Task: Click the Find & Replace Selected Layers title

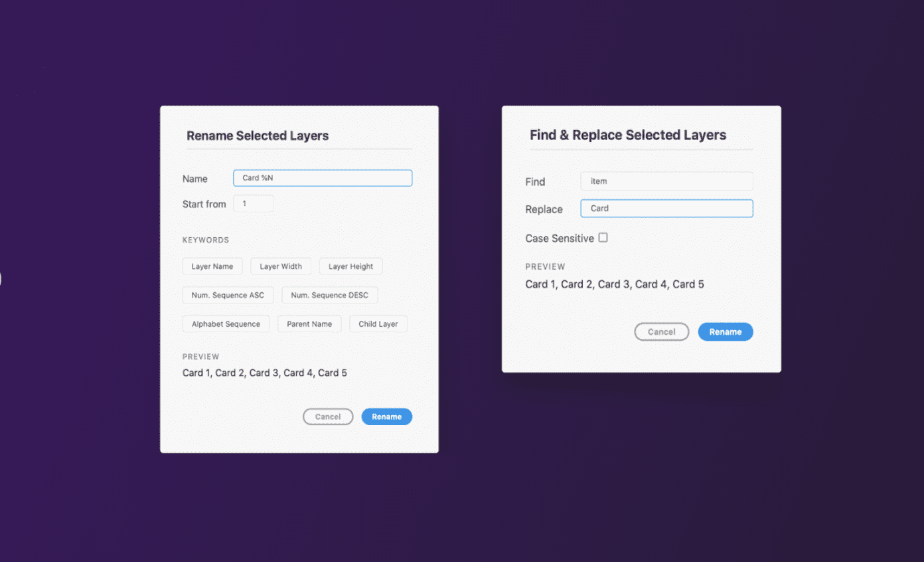Action: pyautogui.click(x=628, y=135)
